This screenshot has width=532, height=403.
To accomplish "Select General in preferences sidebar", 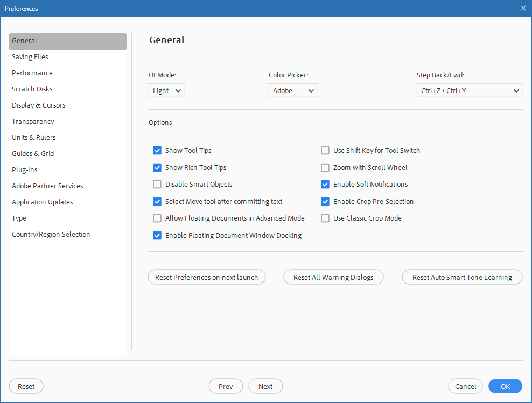I will pyautogui.click(x=68, y=41).
